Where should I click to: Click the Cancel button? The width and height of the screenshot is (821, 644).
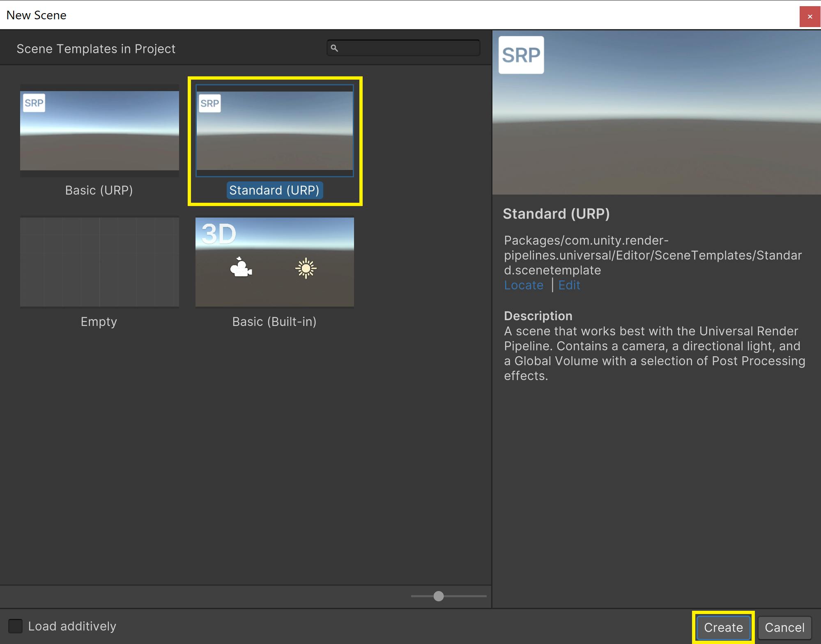(784, 627)
